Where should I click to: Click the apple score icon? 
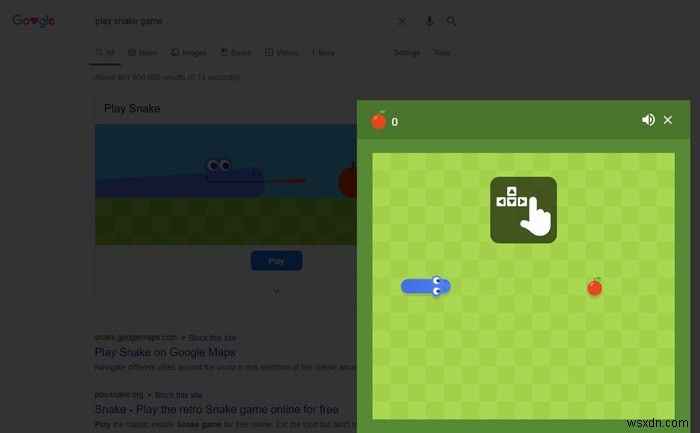pyautogui.click(x=379, y=120)
